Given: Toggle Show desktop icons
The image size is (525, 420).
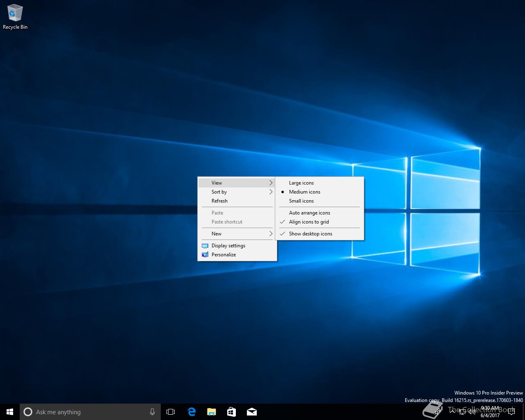Looking at the screenshot, I should (310, 234).
